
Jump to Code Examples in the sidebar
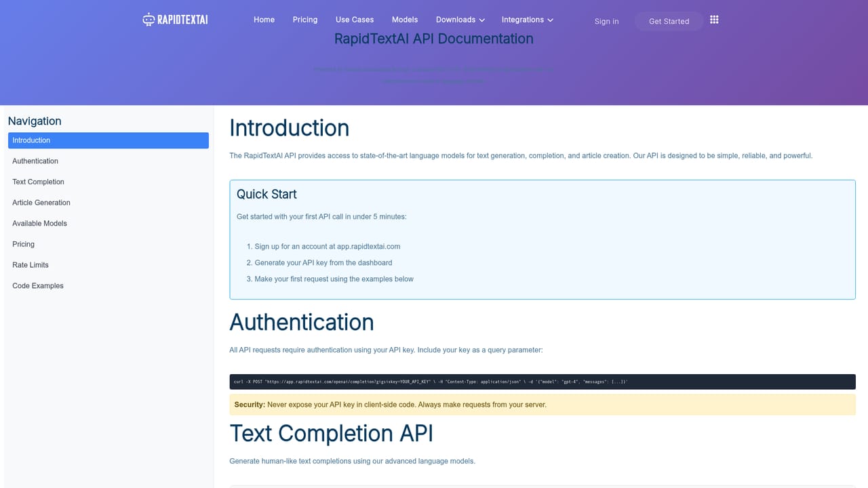pos(108,286)
